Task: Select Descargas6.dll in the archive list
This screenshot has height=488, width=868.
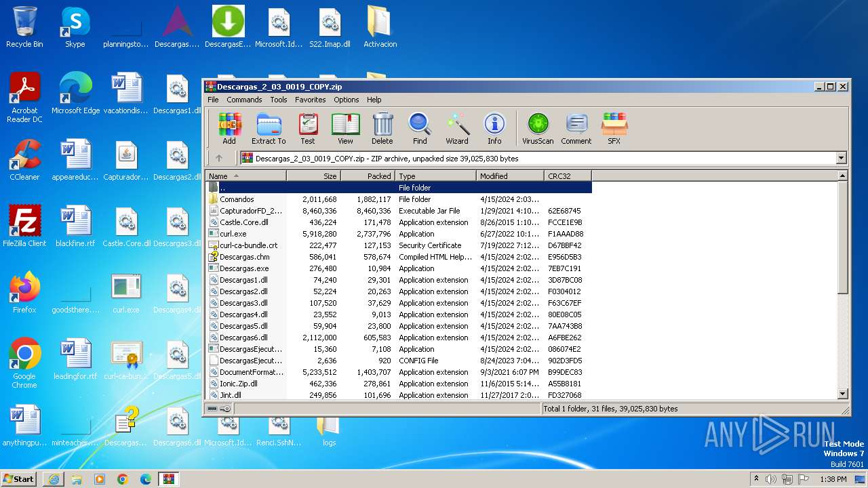Action: click(x=399, y=338)
